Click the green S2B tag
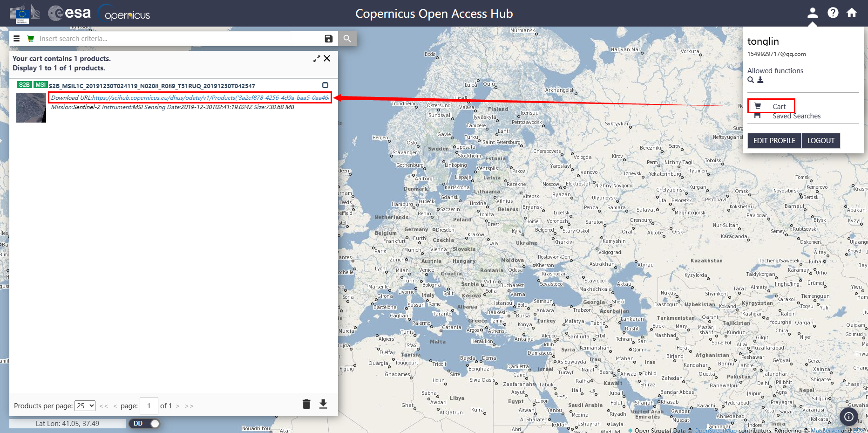Image resolution: width=868 pixels, height=433 pixels. tap(24, 85)
